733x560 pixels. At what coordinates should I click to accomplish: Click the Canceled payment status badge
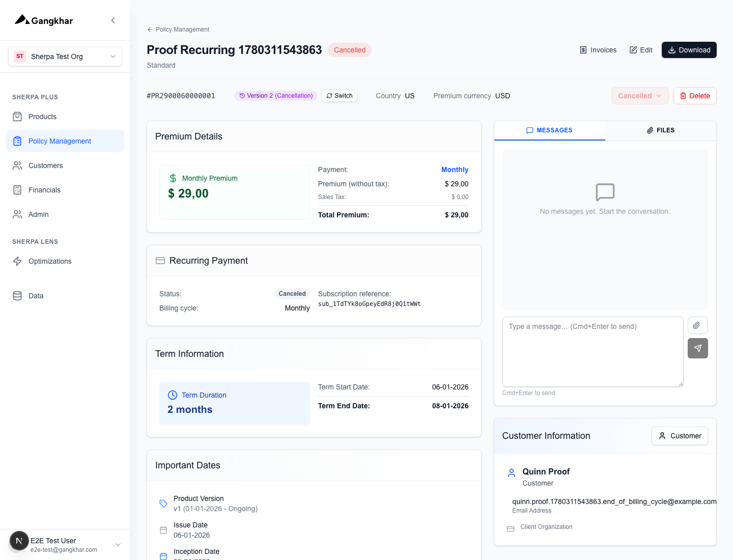(x=292, y=294)
